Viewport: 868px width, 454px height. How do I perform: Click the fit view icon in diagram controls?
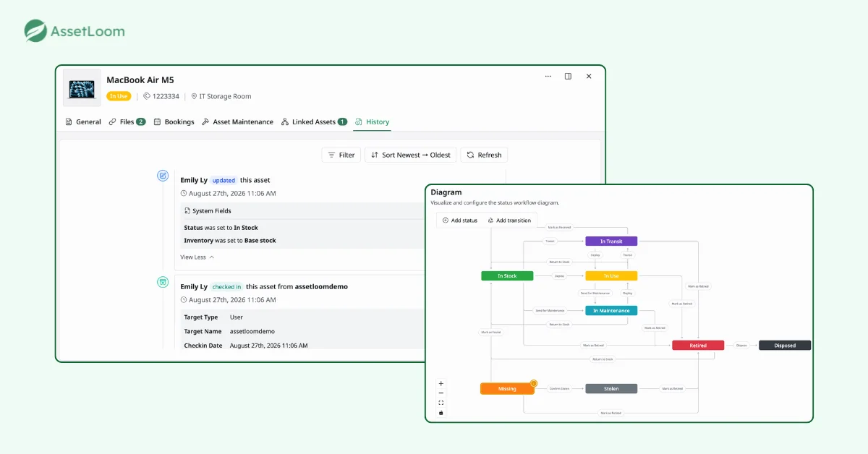441,403
